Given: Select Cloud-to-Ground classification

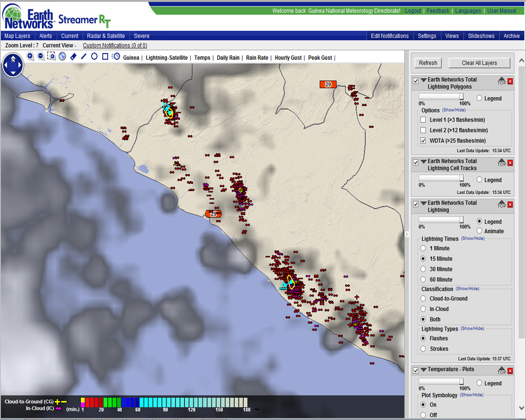Looking at the screenshot, I should pyautogui.click(x=423, y=299).
